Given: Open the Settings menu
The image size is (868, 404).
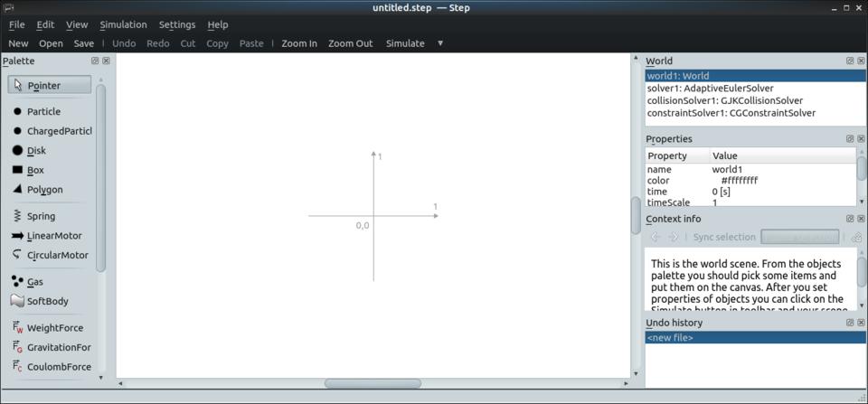Looking at the screenshot, I should pyautogui.click(x=177, y=24).
